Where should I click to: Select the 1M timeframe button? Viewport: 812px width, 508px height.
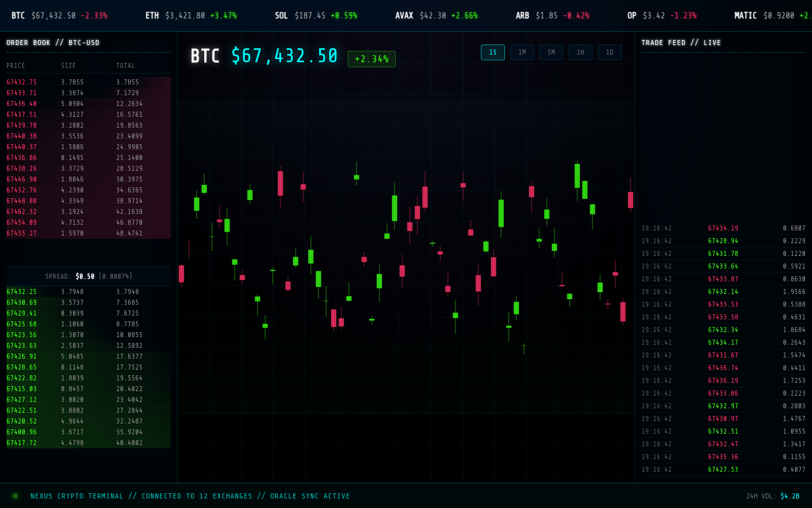pyautogui.click(x=521, y=52)
